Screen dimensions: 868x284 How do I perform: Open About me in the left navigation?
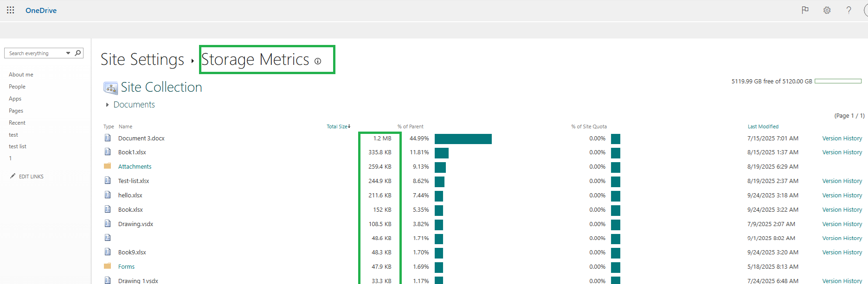coord(21,75)
